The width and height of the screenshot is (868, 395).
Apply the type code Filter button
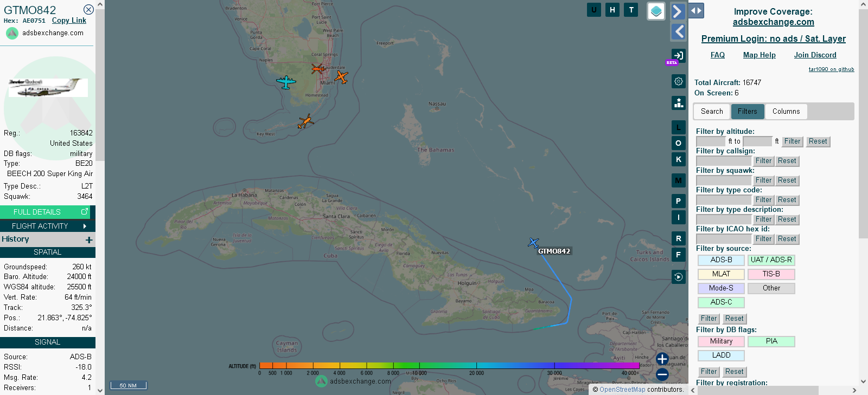click(763, 200)
